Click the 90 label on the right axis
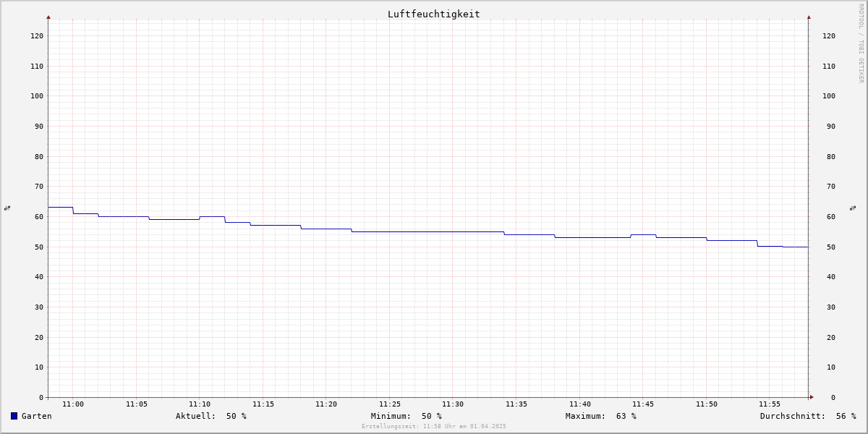Screen dimensions: 868x434 pos(831,126)
